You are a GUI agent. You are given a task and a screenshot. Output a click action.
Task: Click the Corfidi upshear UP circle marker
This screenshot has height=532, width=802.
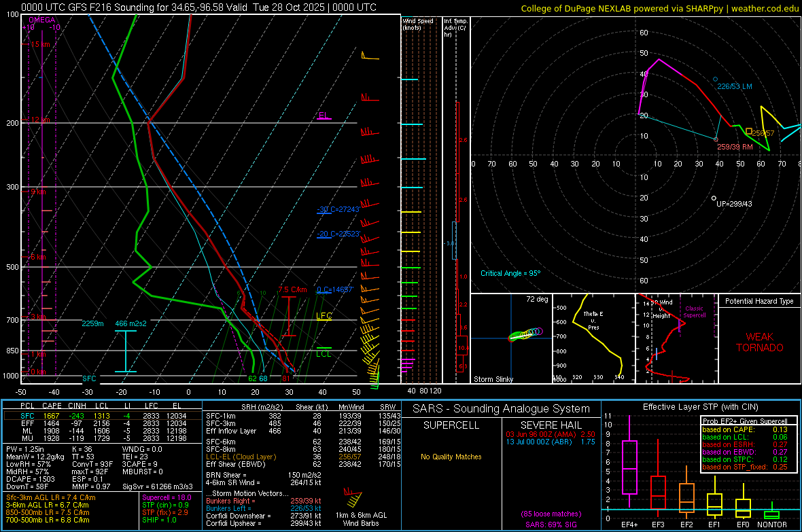click(714, 198)
